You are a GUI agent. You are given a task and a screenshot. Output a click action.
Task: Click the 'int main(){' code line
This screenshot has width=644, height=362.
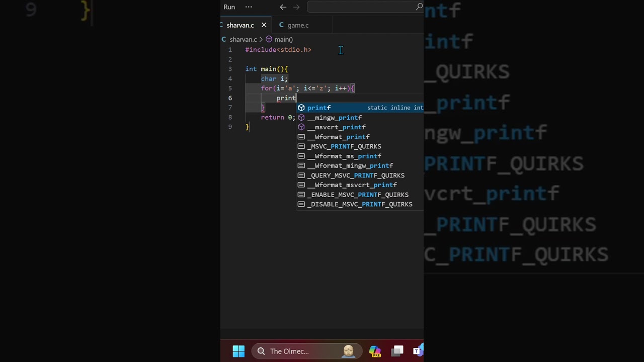(267, 69)
